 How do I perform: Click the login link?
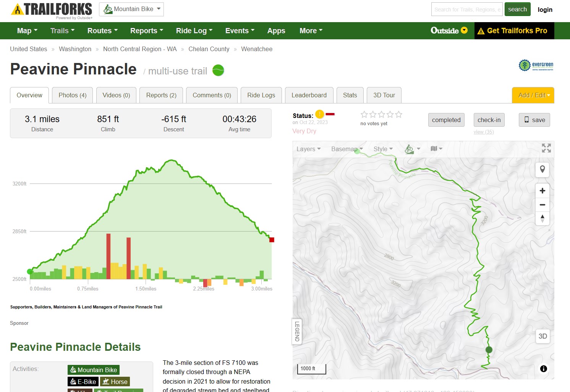(545, 10)
